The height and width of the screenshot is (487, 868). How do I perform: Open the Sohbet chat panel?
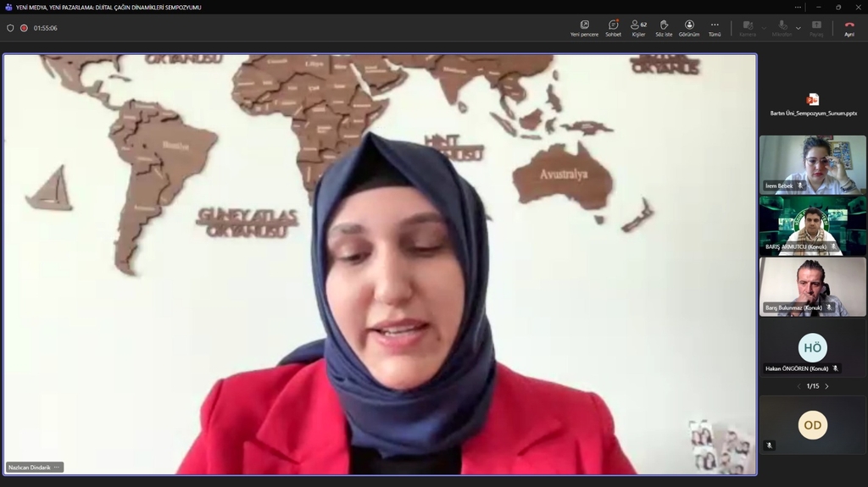click(613, 28)
